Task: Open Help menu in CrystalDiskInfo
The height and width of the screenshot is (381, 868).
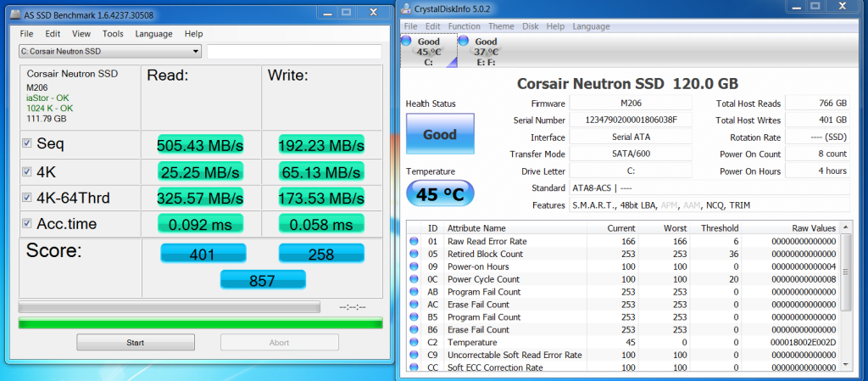Action: coord(555,26)
